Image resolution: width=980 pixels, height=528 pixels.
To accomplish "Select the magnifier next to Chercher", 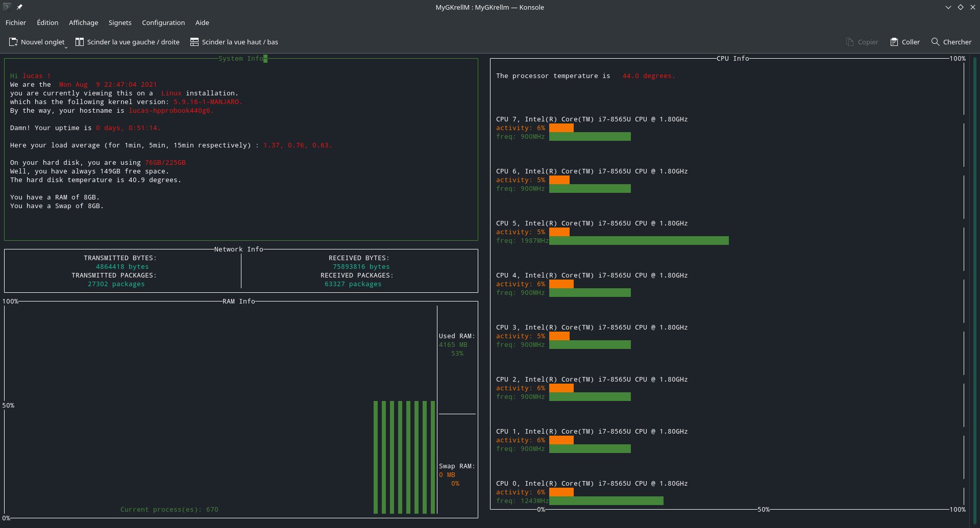I will click(935, 42).
